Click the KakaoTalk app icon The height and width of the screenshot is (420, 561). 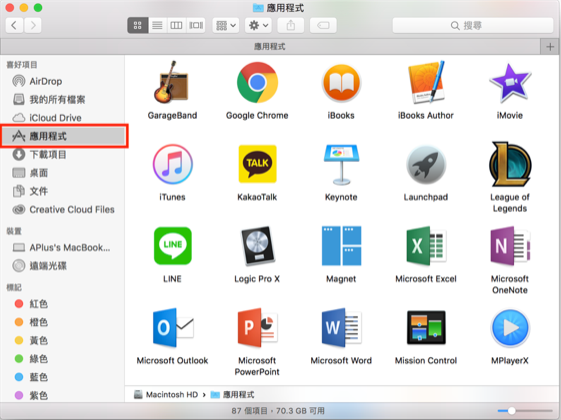[x=257, y=164]
